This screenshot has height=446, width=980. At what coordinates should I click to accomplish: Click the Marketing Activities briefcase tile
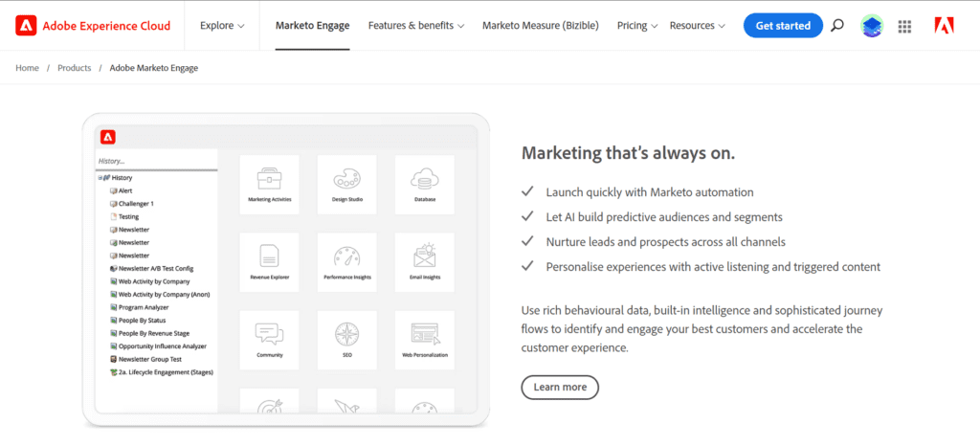coord(269,185)
